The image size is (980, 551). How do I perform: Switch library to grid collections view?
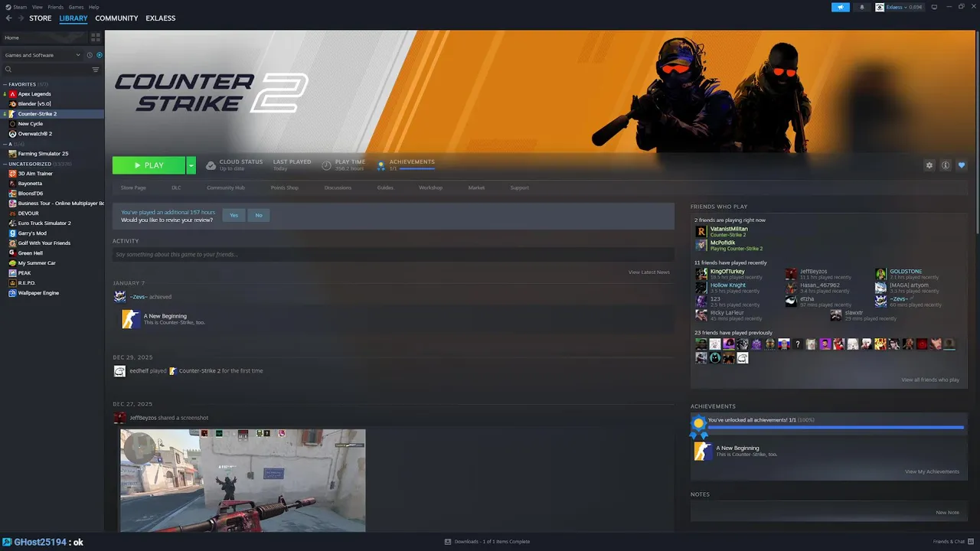pyautogui.click(x=96, y=37)
